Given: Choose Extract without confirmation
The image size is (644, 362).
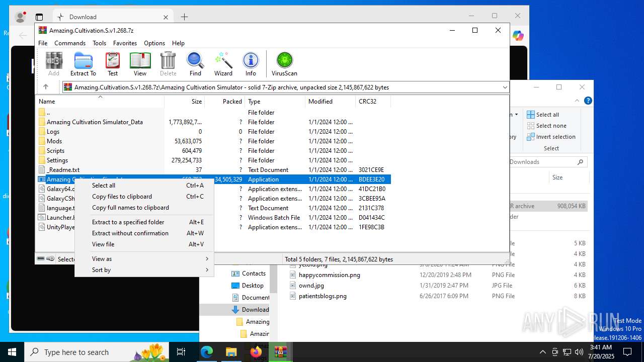Looking at the screenshot, I should tap(144, 233).
